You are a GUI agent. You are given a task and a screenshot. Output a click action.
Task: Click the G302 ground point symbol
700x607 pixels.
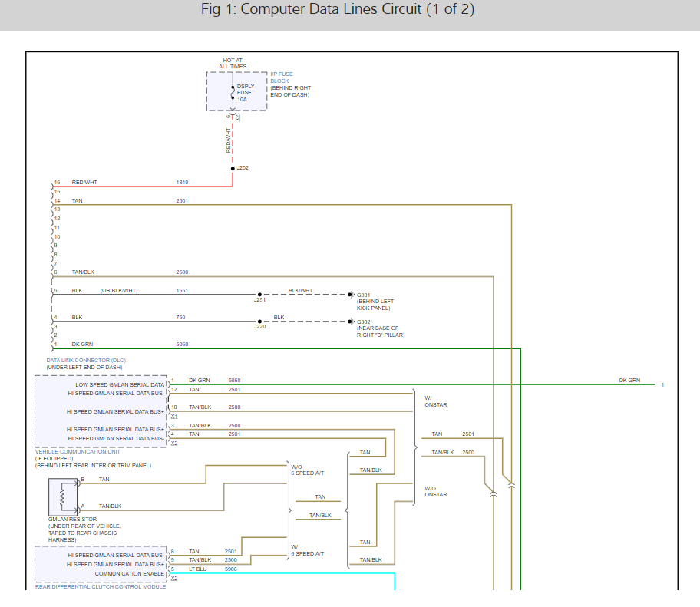point(351,322)
